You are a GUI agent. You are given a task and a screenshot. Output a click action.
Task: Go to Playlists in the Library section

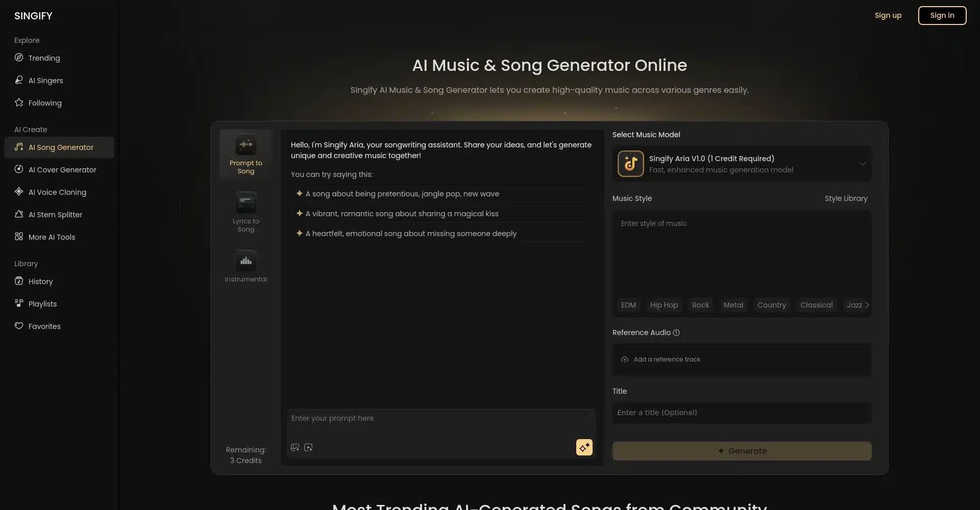42,303
